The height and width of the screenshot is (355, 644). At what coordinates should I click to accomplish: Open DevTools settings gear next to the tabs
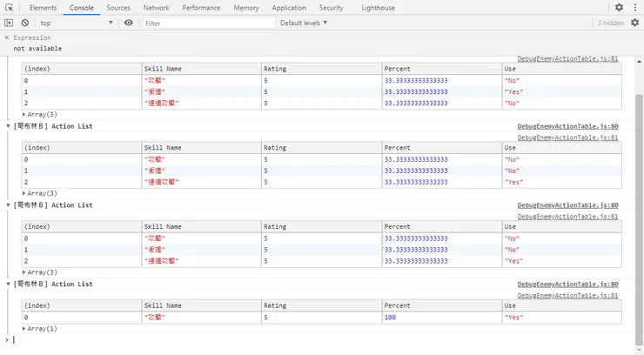tap(619, 8)
